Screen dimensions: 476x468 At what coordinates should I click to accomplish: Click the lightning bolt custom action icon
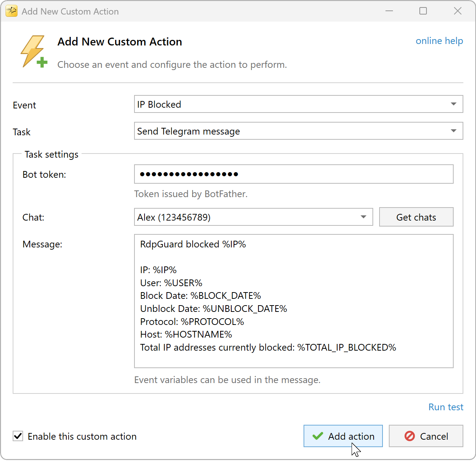pos(34,51)
